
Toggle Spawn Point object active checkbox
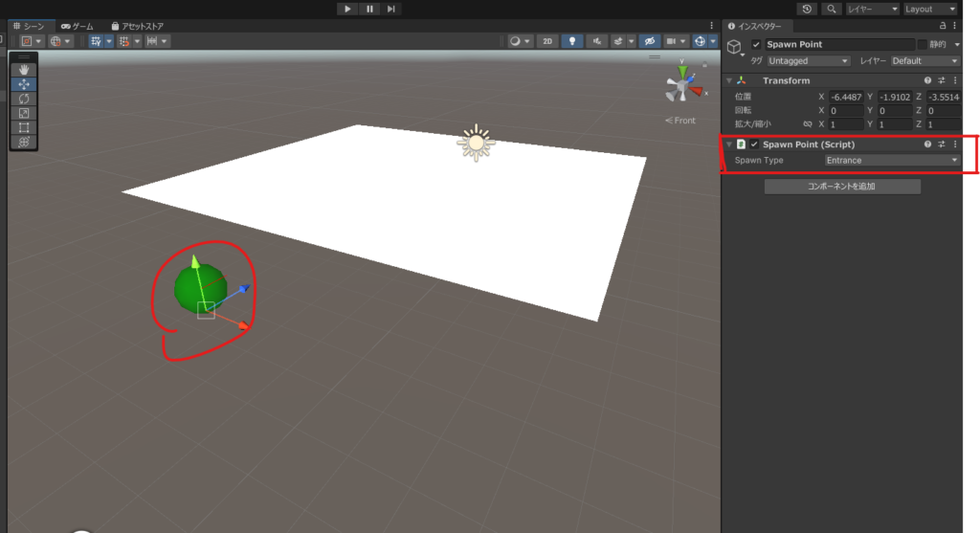757,45
